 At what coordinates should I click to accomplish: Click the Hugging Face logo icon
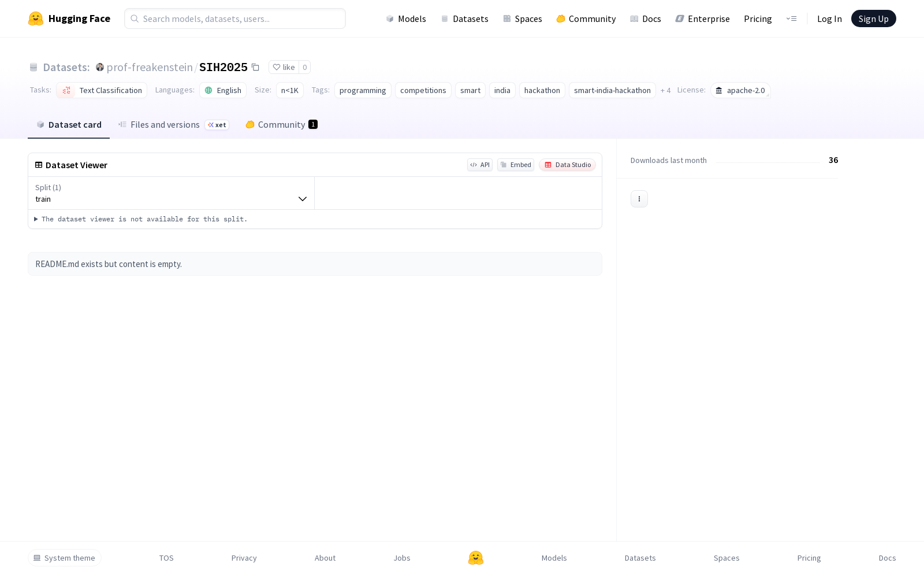click(36, 18)
